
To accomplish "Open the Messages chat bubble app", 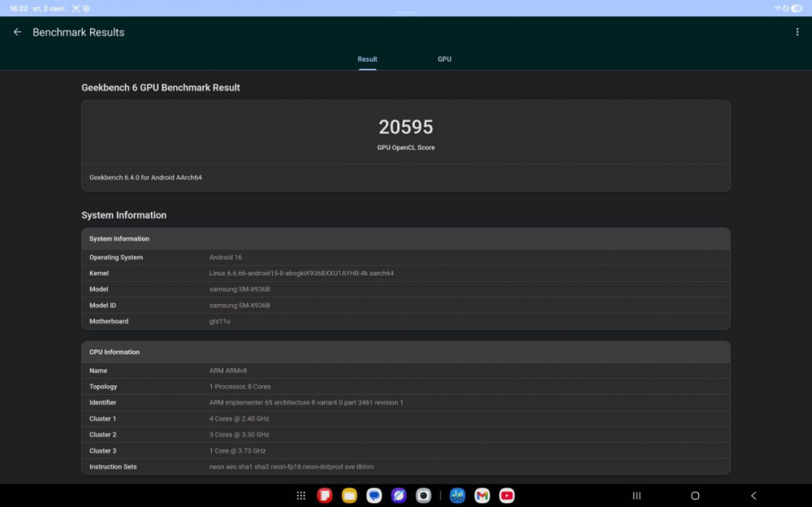I will click(374, 496).
